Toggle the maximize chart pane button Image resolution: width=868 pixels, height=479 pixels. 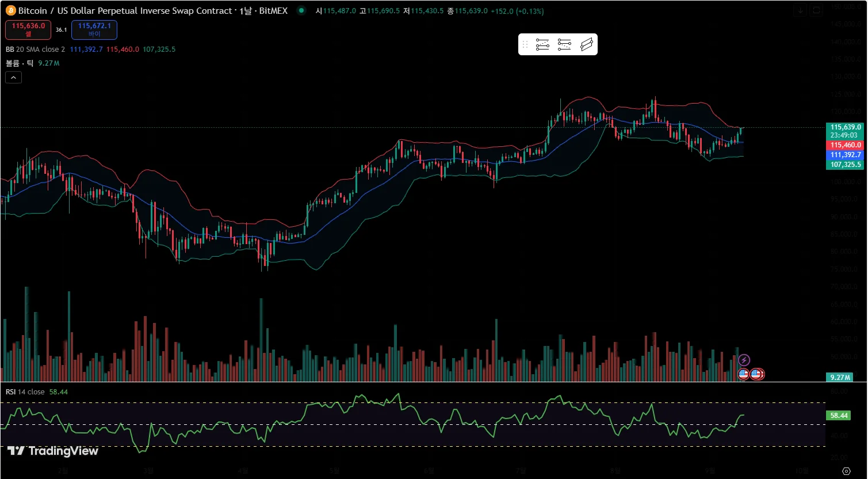(x=816, y=10)
